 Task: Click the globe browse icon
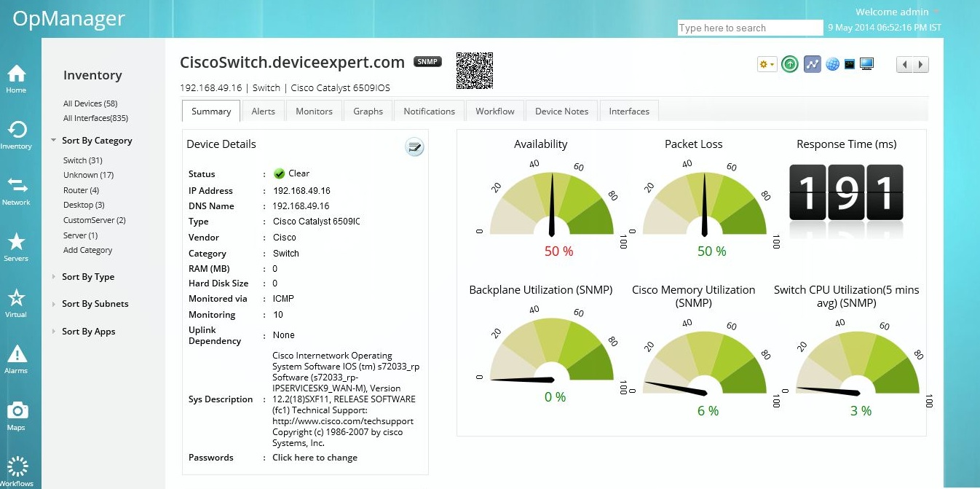(x=832, y=64)
